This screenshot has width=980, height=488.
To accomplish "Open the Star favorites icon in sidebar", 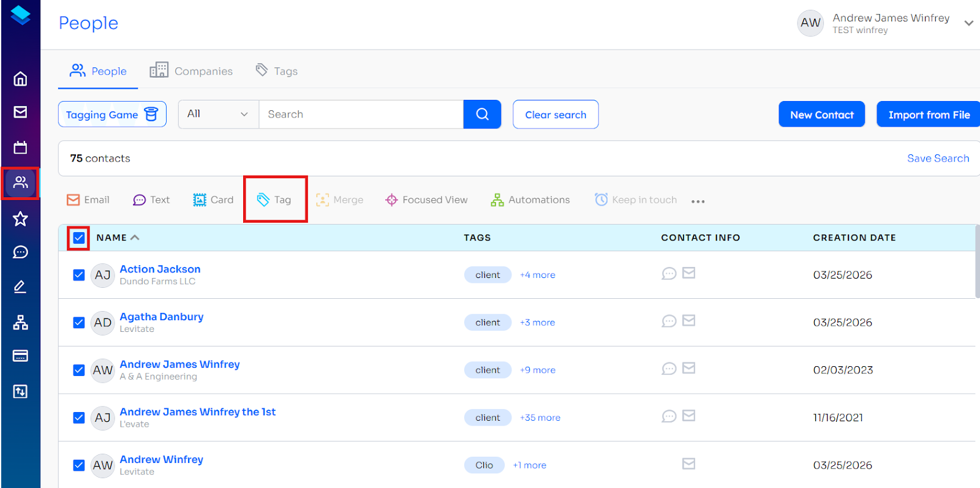I will point(20,219).
